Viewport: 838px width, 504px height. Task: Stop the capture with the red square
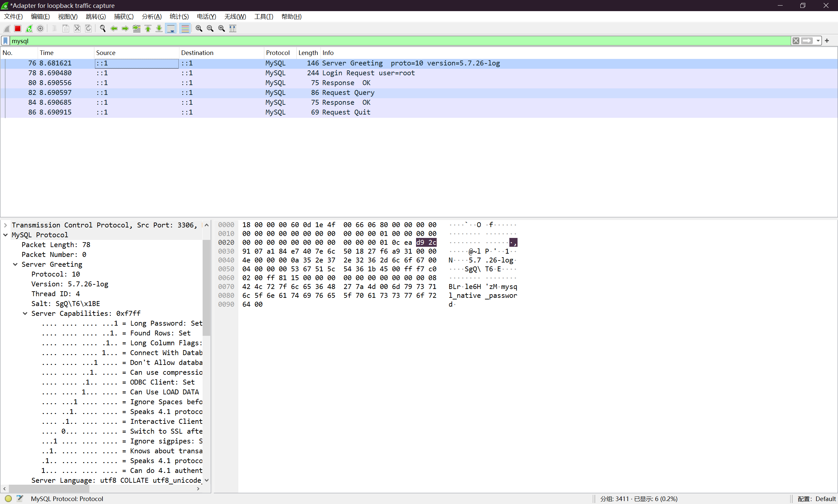[x=18, y=28]
